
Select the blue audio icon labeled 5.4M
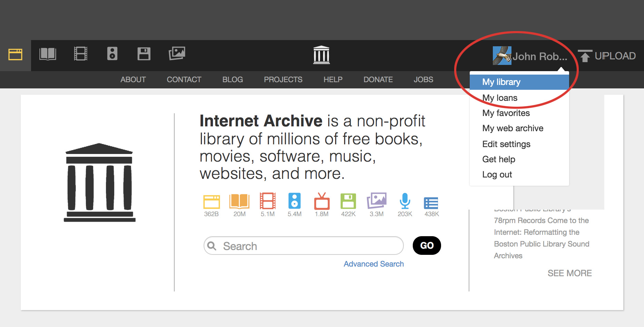tap(294, 201)
